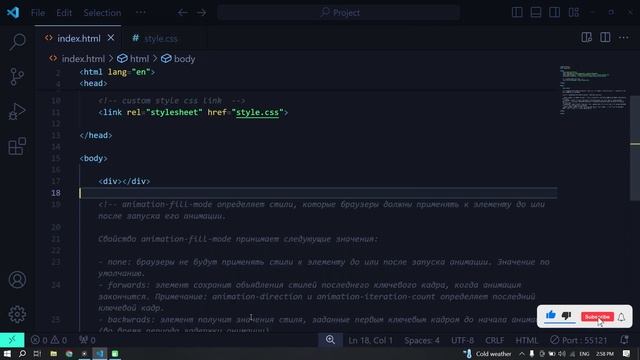This screenshot has width=640, height=360.
Task: Open Windows Start menu
Action: [x=7, y=353]
